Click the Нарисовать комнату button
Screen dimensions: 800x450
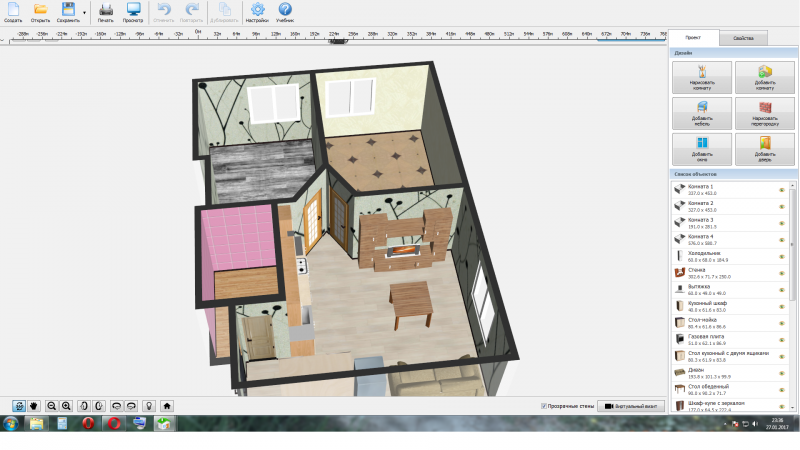(x=702, y=76)
